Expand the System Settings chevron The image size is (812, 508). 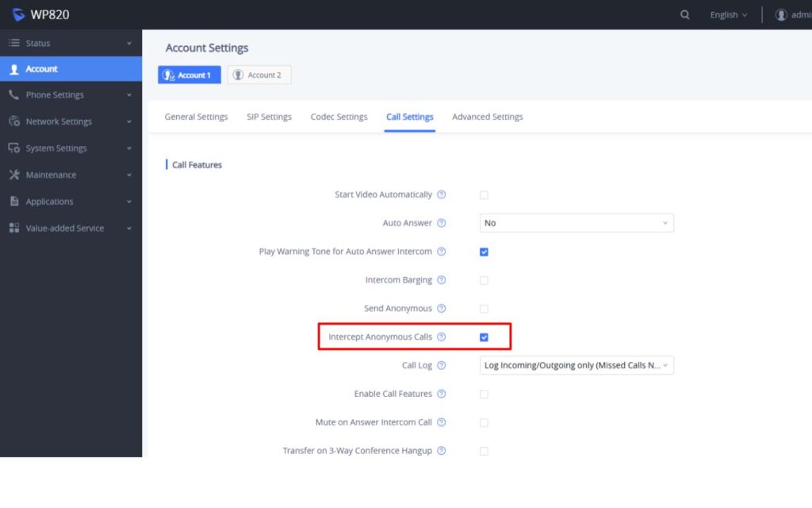129,148
